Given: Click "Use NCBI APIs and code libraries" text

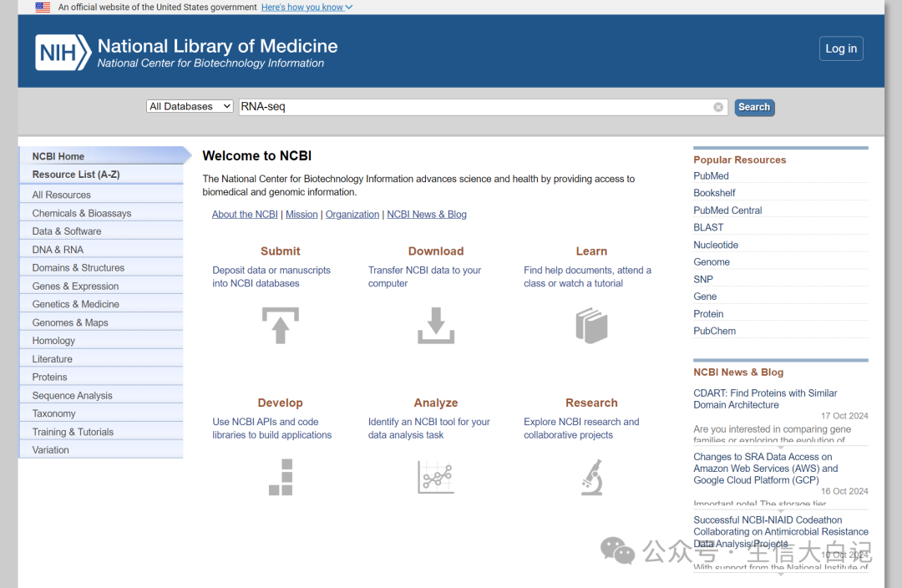Looking at the screenshot, I should tap(271, 428).
